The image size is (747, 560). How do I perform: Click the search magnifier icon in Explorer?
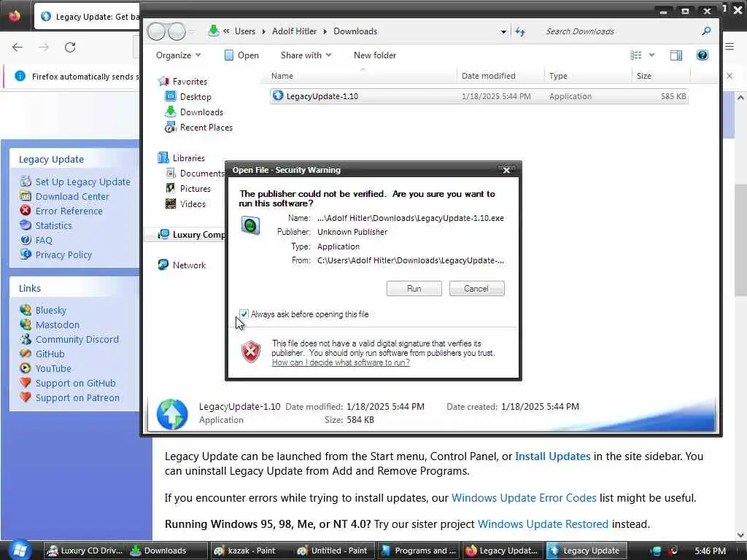pos(706,31)
